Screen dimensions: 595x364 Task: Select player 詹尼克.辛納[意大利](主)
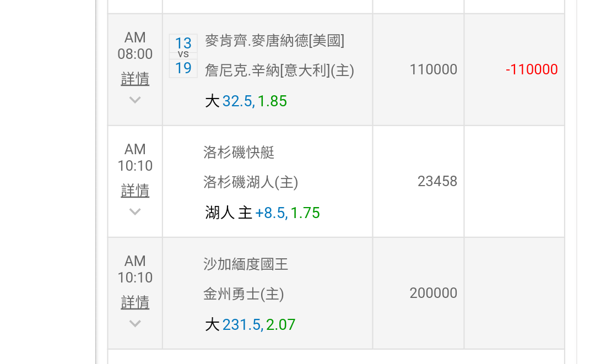point(279,70)
